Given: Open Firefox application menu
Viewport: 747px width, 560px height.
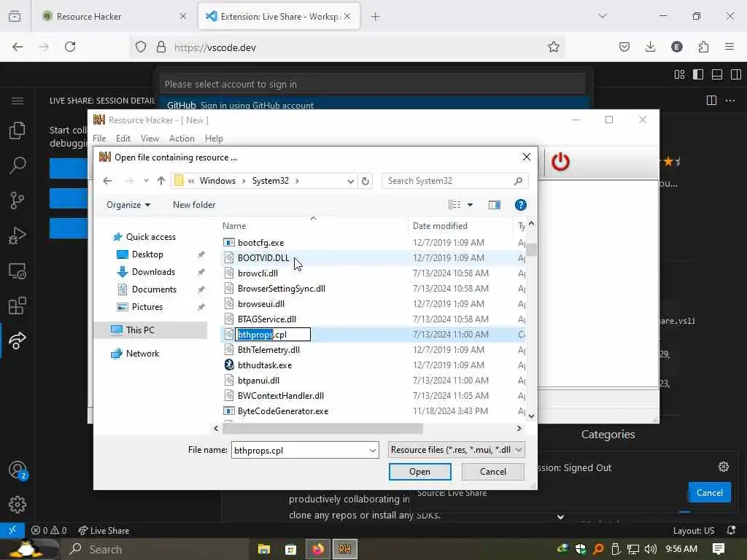Looking at the screenshot, I should pos(729,47).
